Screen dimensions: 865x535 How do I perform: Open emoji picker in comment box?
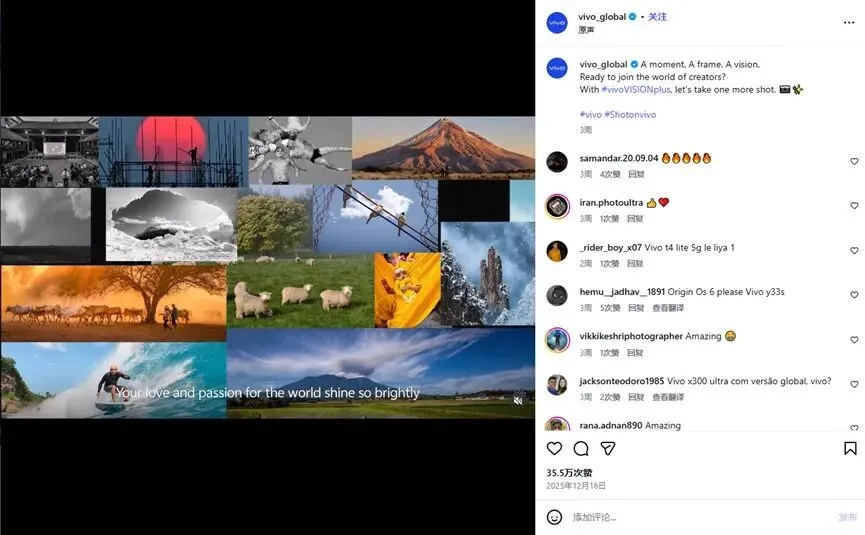(x=554, y=517)
